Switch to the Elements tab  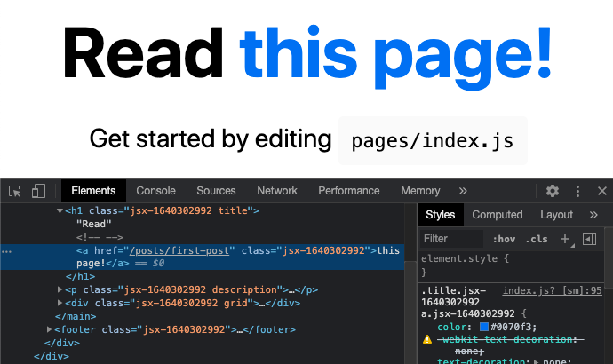(x=93, y=191)
